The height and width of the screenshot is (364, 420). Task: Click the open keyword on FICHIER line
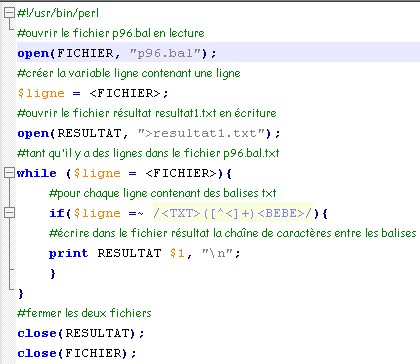(x=33, y=53)
